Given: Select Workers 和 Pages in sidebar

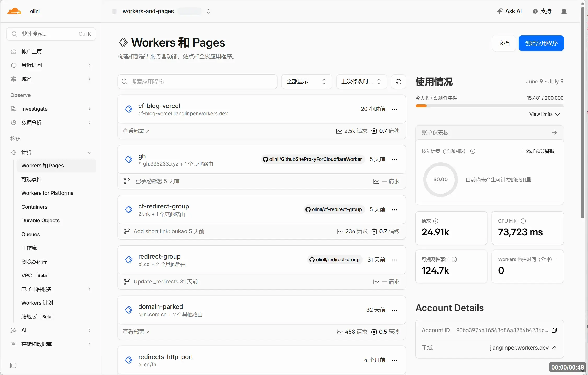Looking at the screenshot, I should [56, 166].
